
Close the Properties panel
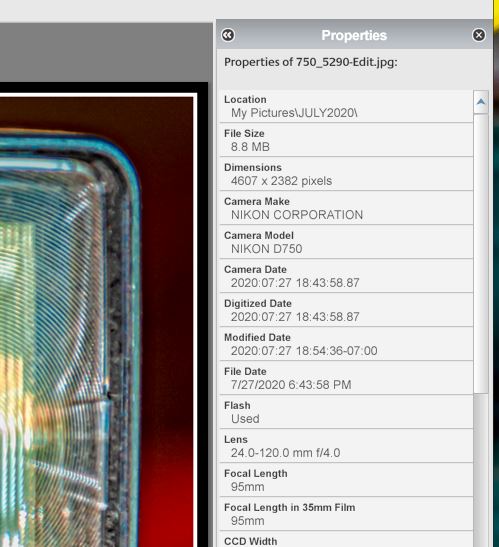tap(479, 35)
